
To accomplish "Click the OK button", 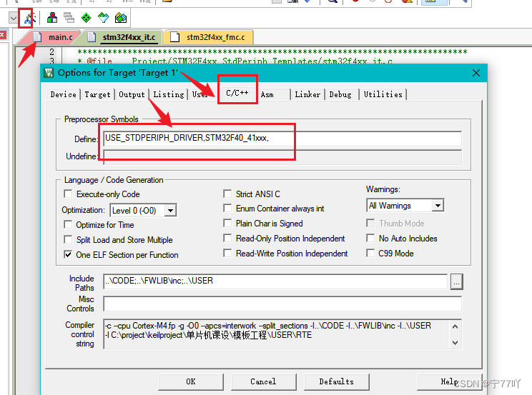I will tap(191, 381).
